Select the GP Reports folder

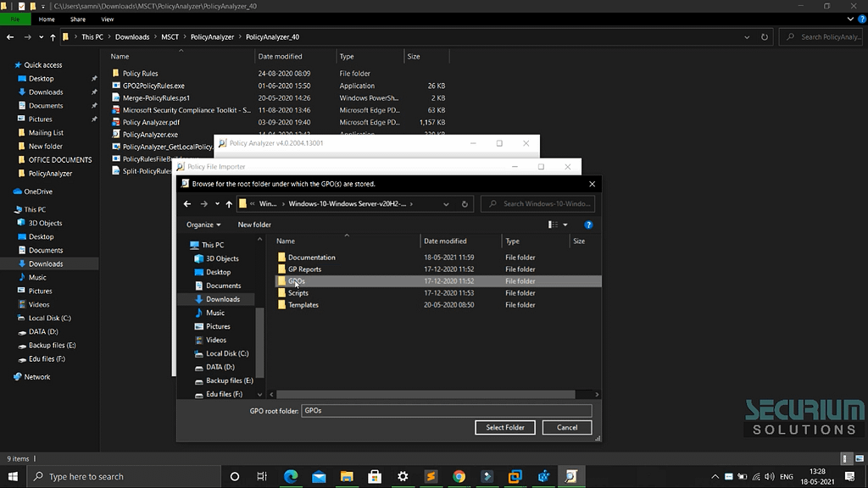pyautogui.click(x=304, y=269)
